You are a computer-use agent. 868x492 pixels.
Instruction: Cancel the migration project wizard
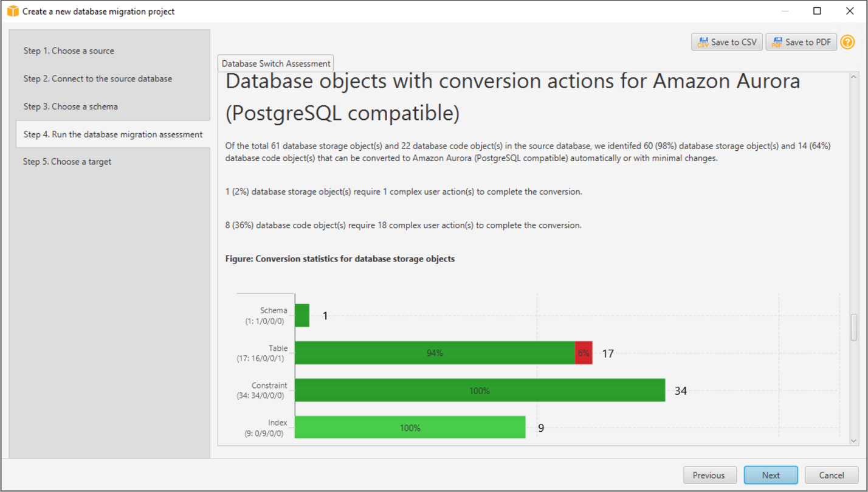(832, 475)
